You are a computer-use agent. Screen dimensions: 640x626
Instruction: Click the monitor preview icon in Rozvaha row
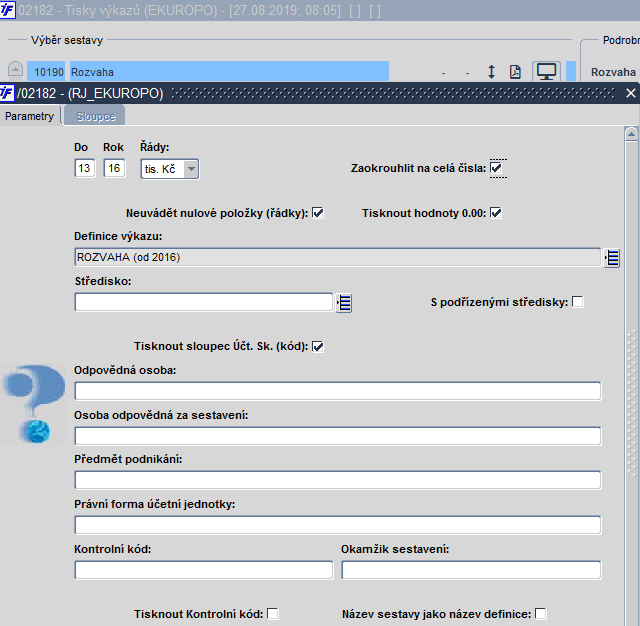(x=546, y=72)
